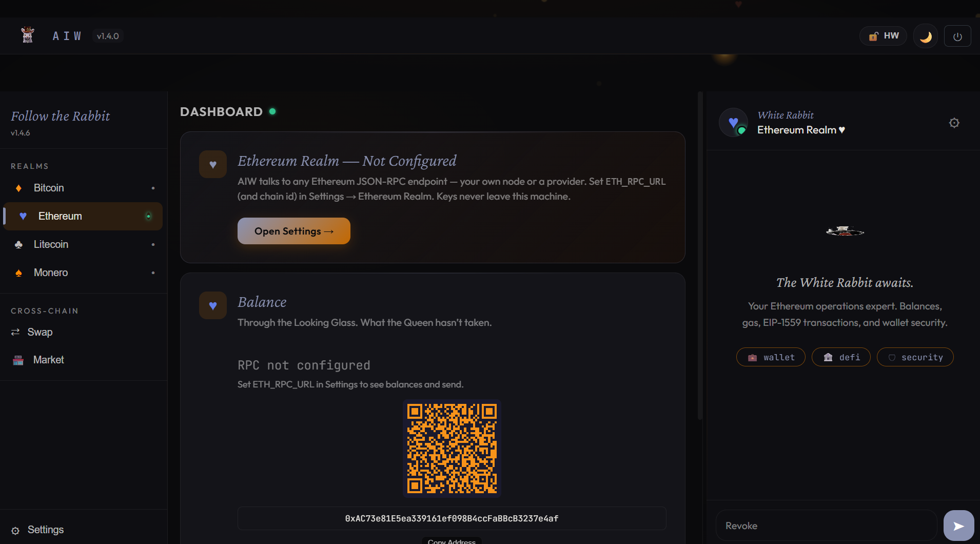Click the Monero realm status dot
The height and width of the screenshot is (544, 980).
pos(153,273)
